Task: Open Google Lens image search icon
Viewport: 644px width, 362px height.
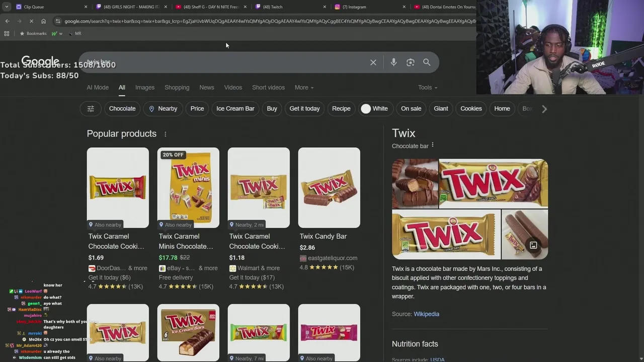Action: click(x=410, y=62)
